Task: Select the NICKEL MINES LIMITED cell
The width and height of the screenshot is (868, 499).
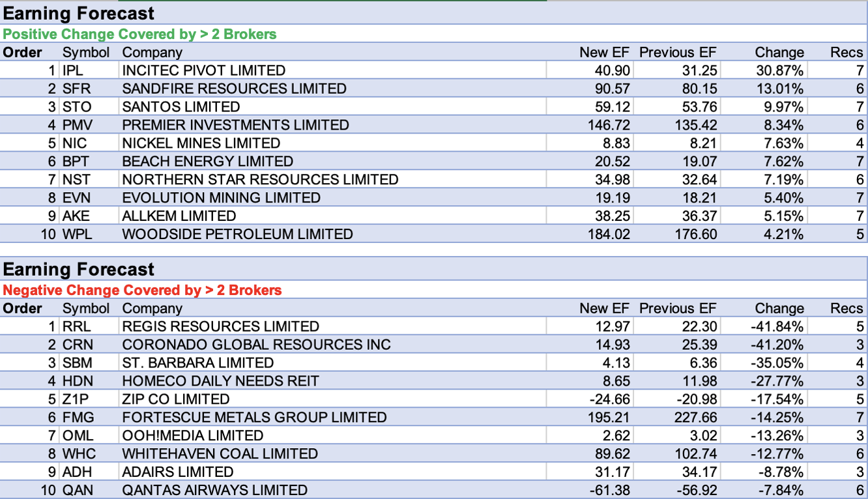Action: (x=201, y=143)
